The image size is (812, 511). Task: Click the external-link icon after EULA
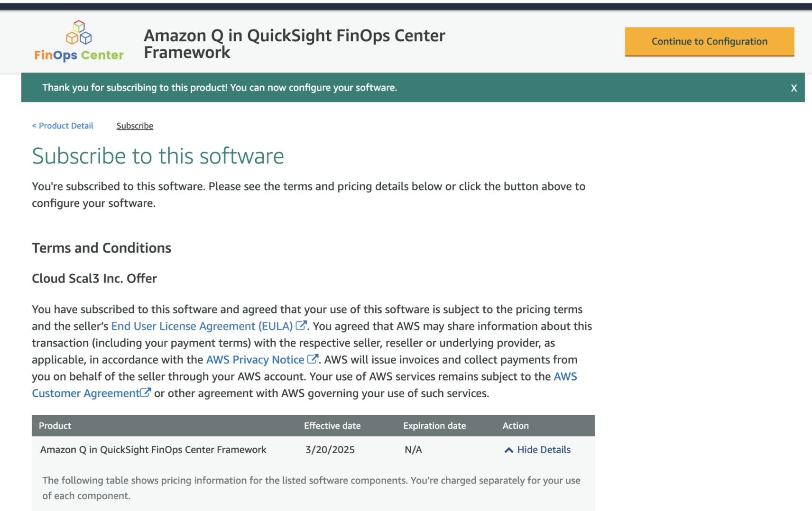click(301, 326)
